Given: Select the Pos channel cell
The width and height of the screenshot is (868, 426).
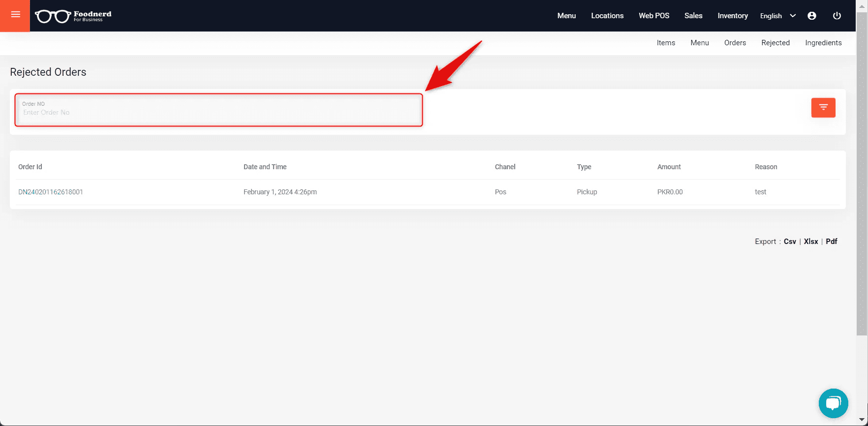Looking at the screenshot, I should click(500, 192).
